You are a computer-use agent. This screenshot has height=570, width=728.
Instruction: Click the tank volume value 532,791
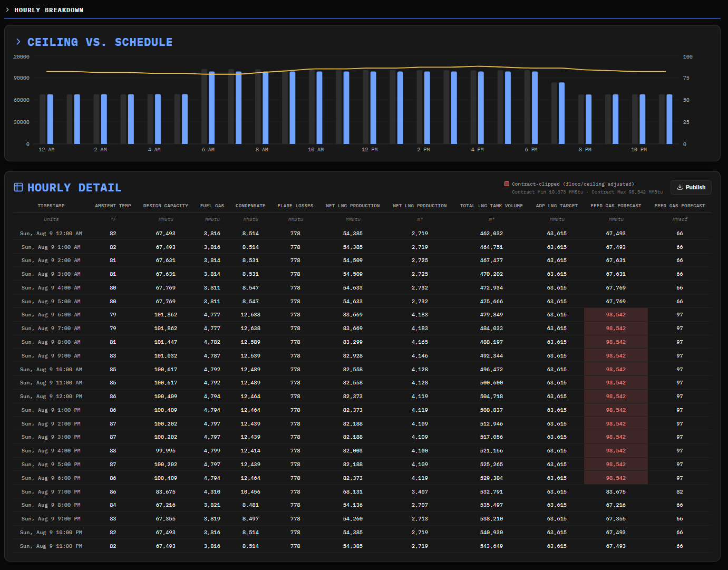coord(491,492)
